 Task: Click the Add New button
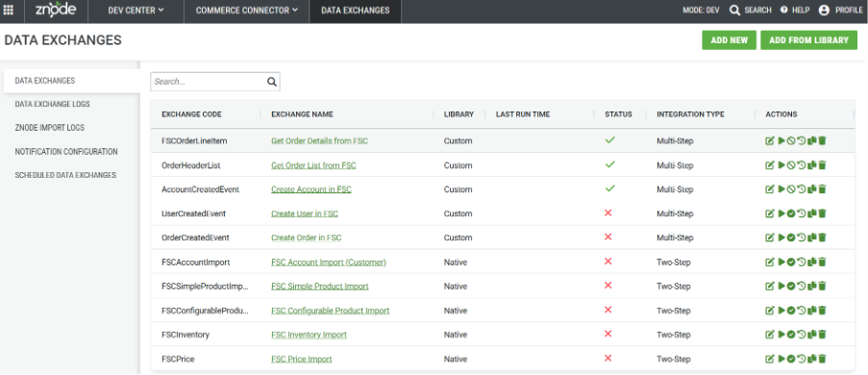(x=729, y=40)
